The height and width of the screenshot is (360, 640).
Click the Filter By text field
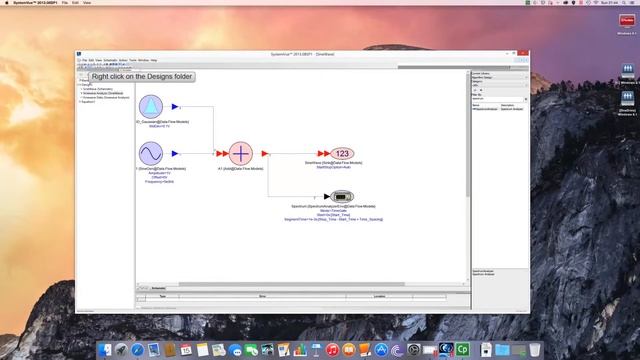point(497,99)
